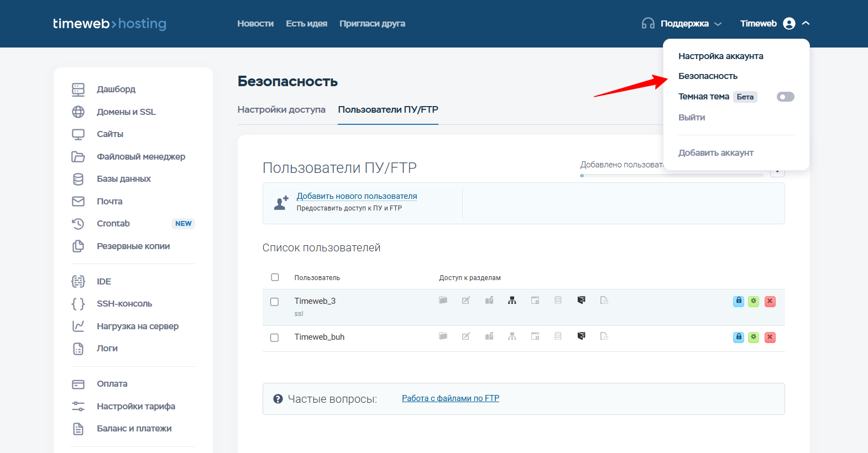Click blue lock icon for Timeweb_3
Viewport: 868px width, 453px height.
738,301
